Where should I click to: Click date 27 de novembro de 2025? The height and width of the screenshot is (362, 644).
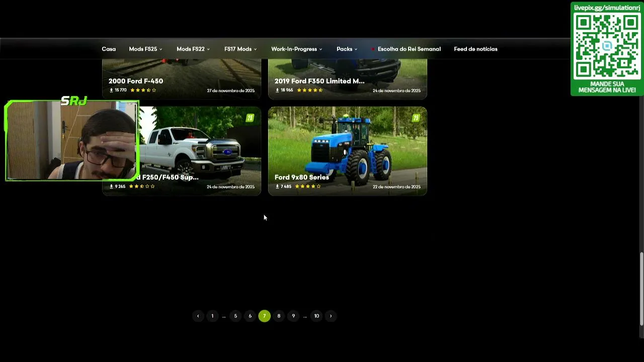coord(231,91)
